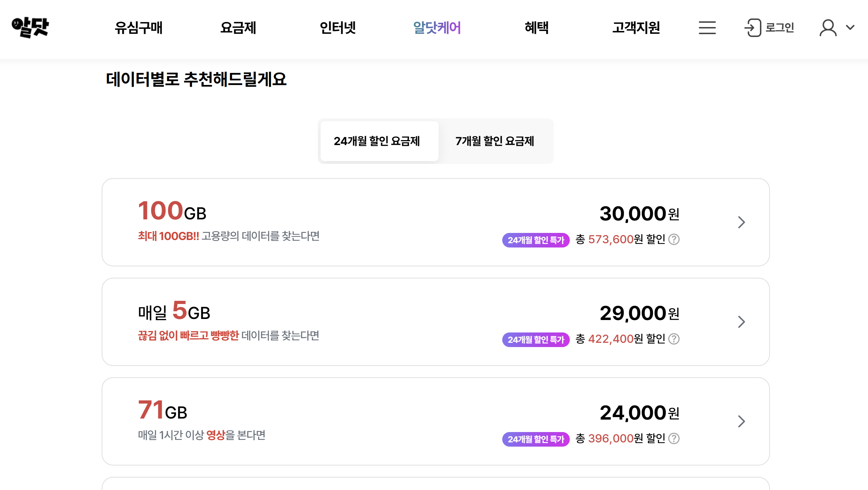Select the 24개월 할인 요금제 toggle

click(379, 141)
